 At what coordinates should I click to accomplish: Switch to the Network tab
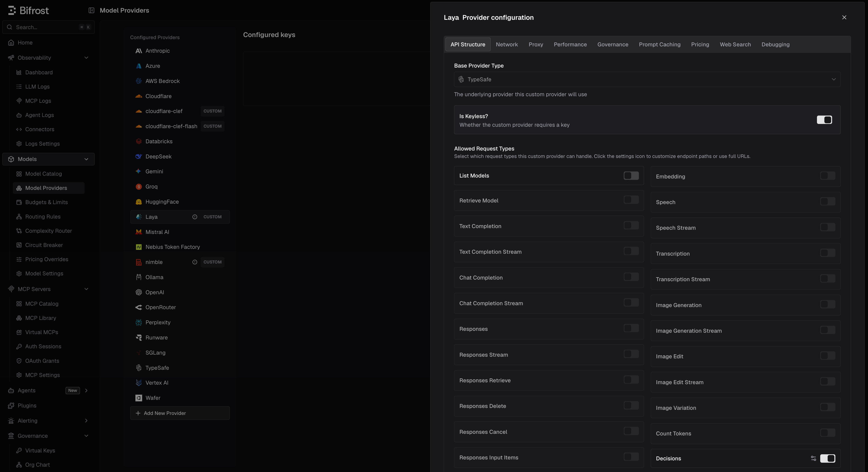click(x=506, y=44)
